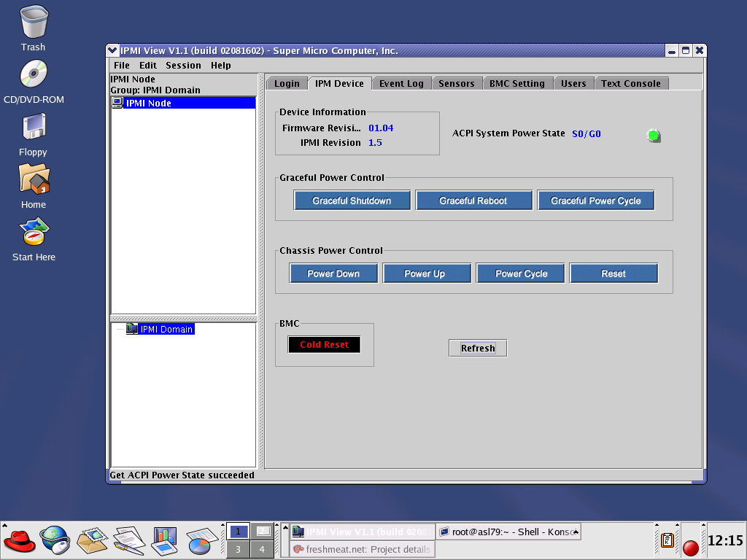The image size is (747, 560).
Task: Click the firmware revision value 01.04
Action: coord(381,128)
